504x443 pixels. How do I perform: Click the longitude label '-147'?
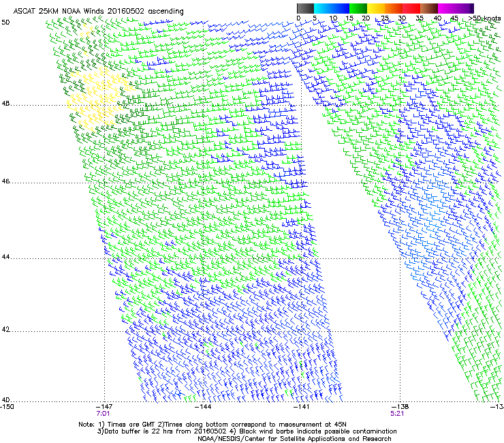(104, 407)
